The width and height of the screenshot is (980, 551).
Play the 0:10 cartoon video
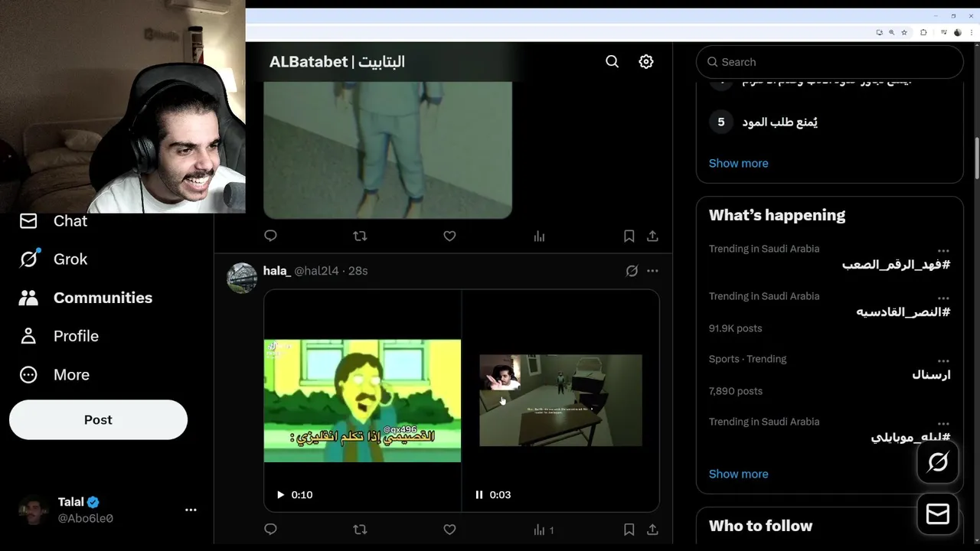(x=280, y=494)
